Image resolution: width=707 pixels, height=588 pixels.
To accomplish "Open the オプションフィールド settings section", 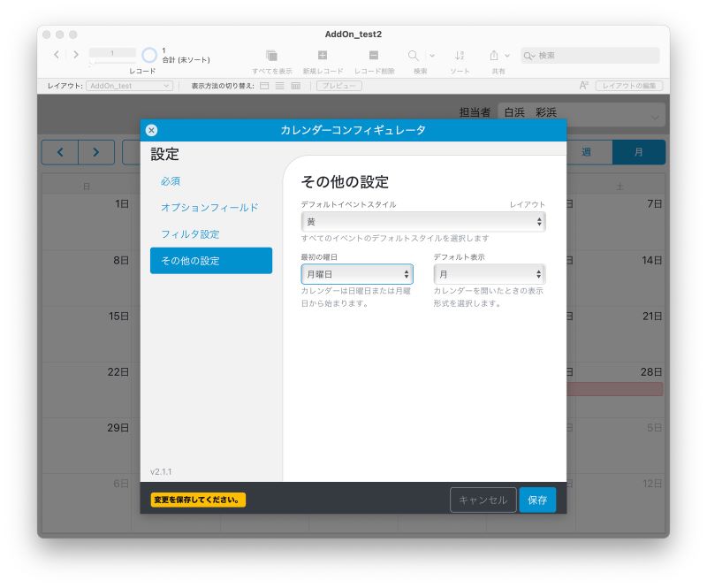I will pyautogui.click(x=209, y=208).
